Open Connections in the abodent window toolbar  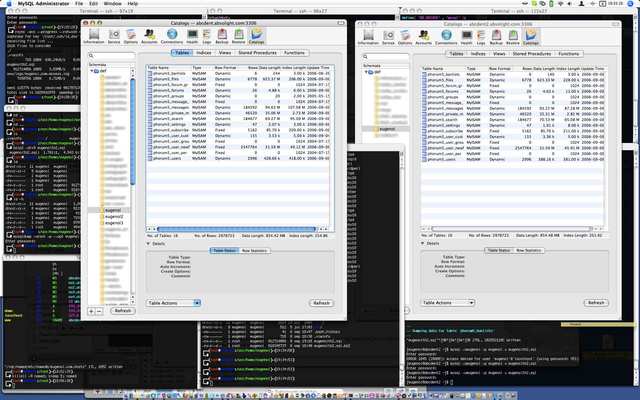point(171,38)
